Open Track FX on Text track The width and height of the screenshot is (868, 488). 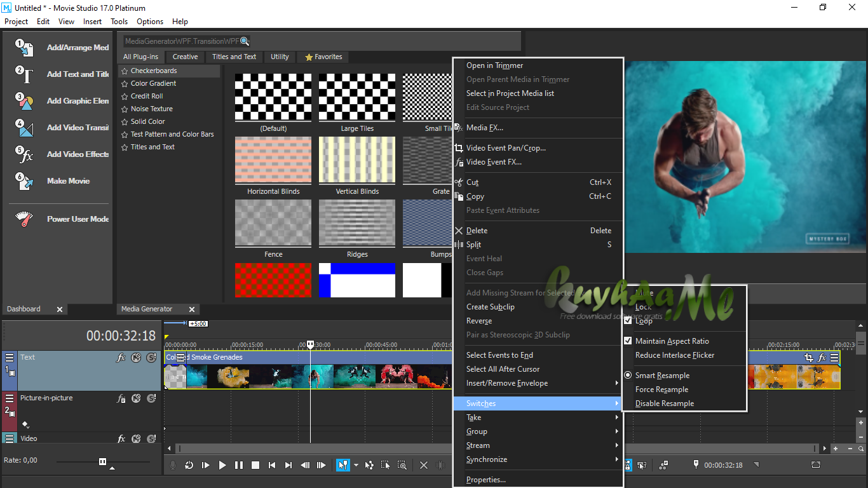(121, 358)
